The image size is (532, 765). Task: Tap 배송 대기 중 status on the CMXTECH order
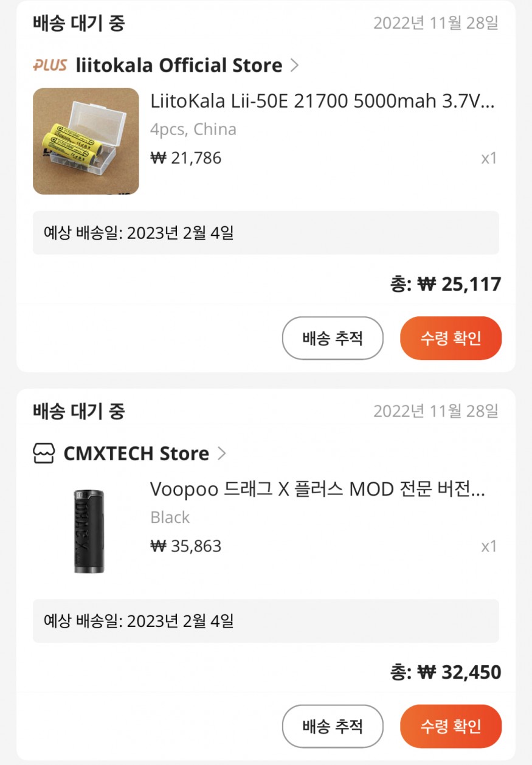(x=78, y=412)
